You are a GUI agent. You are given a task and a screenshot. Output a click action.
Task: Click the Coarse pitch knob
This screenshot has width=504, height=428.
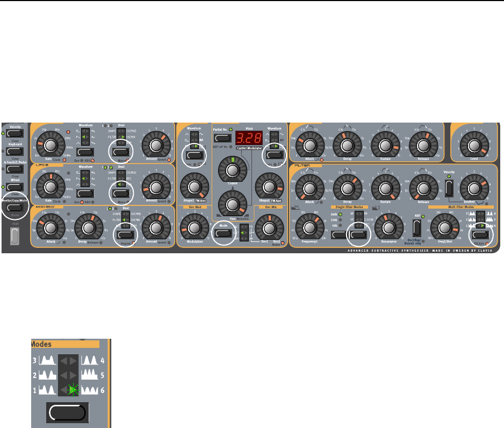(233, 170)
